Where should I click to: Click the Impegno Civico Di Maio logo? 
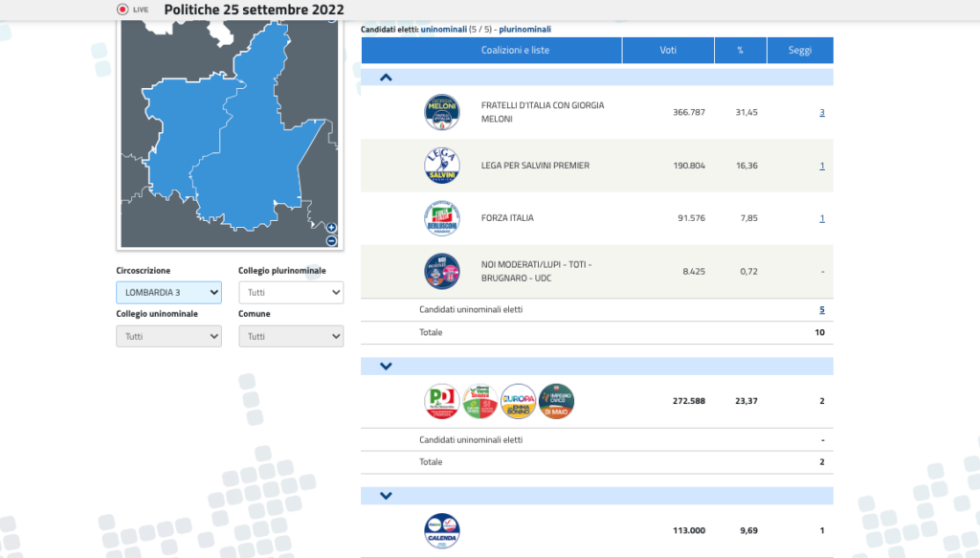(556, 401)
